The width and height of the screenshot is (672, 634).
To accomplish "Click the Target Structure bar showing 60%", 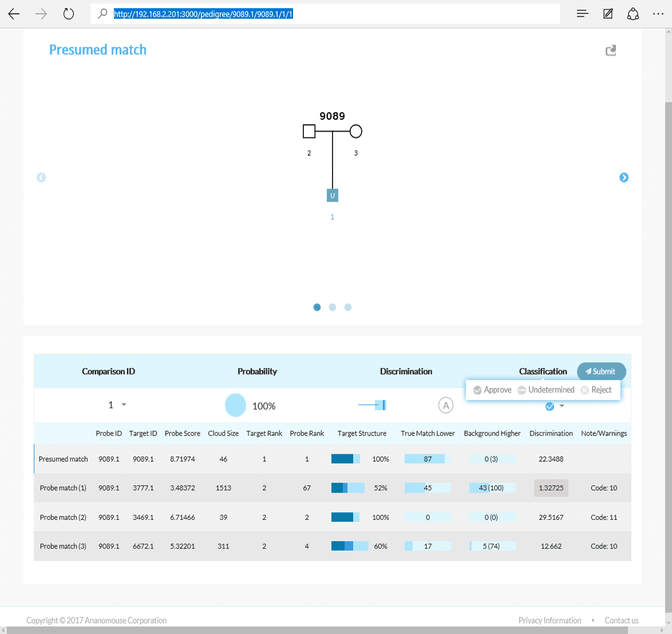I will pyautogui.click(x=350, y=546).
